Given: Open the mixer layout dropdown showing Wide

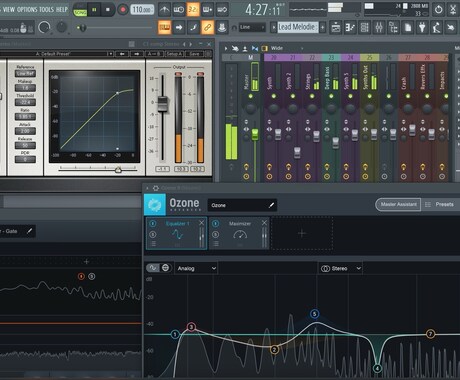Looking at the screenshot, I should click(287, 48).
